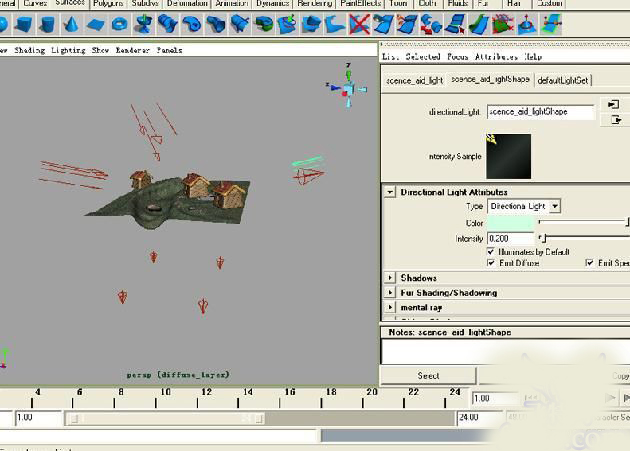This screenshot has width=630, height=451.
Task: Click the view axis compass in viewport
Action: tap(348, 88)
